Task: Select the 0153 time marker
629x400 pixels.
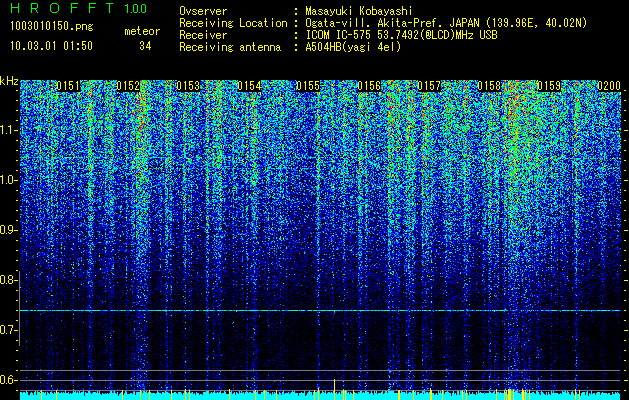Action: click(188, 87)
